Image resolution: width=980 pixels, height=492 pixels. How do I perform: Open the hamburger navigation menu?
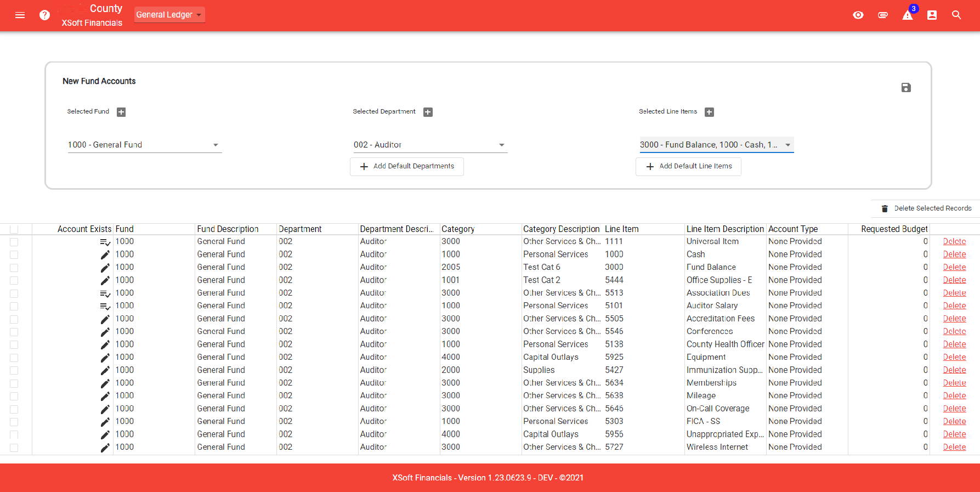(x=20, y=15)
